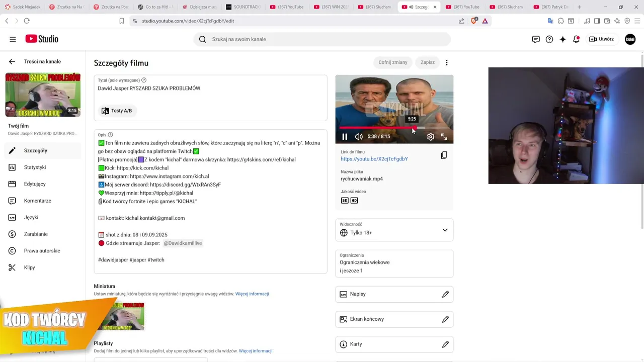This screenshot has height=362, width=644.
Task: Click the Cofnij zmiany button
Action: coord(393,62)
